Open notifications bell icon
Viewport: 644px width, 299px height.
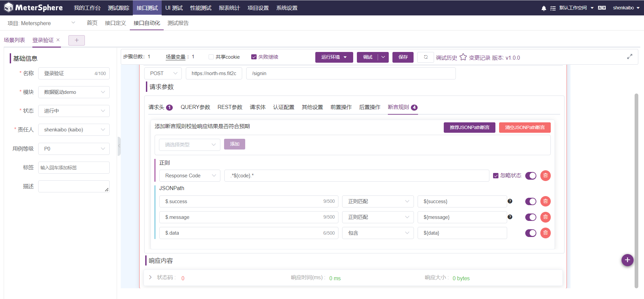544,8
